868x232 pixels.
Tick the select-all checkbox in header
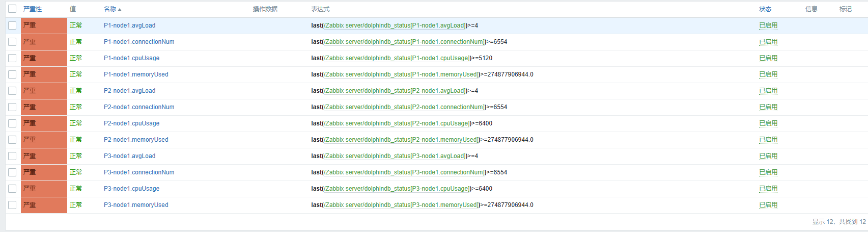click(12, 9)
